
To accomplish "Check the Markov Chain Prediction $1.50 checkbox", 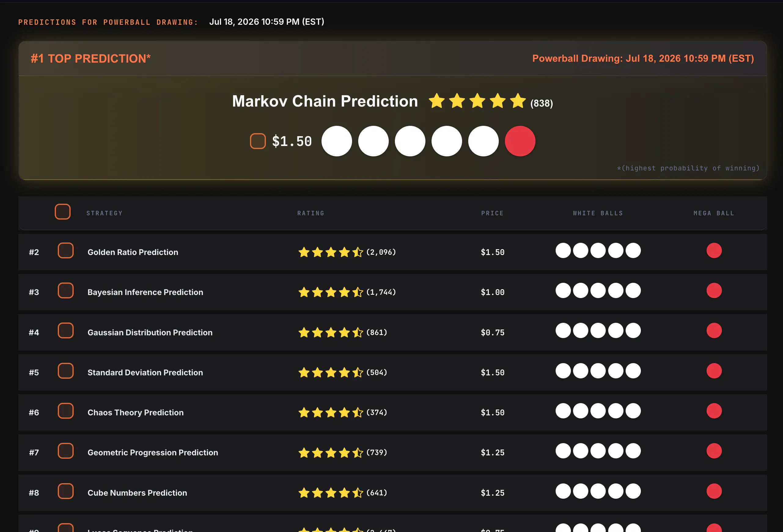I will [x=258, y=141].
